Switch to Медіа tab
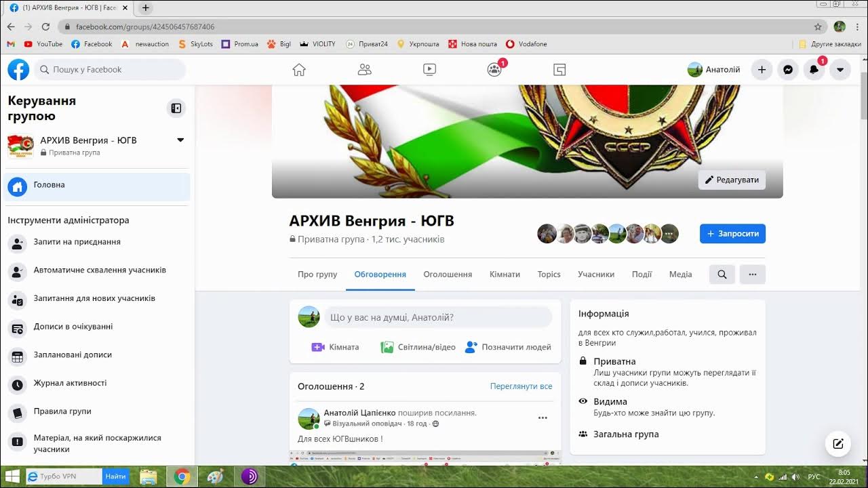The height and width of the screenshot is (488, 868). click(x=680, y=274)
